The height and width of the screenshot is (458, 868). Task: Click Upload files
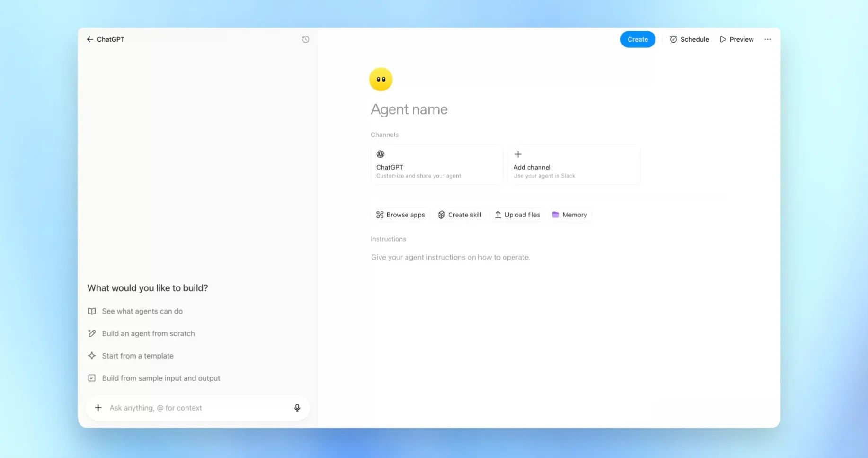517,215
